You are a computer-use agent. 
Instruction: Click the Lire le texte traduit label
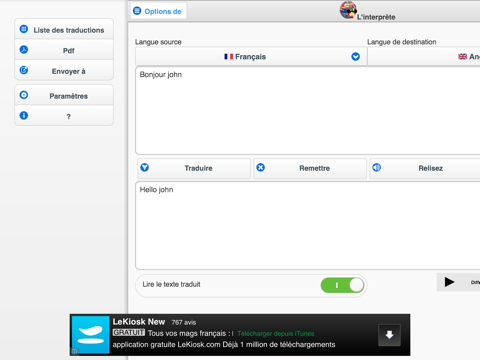(x=171, y=284)
